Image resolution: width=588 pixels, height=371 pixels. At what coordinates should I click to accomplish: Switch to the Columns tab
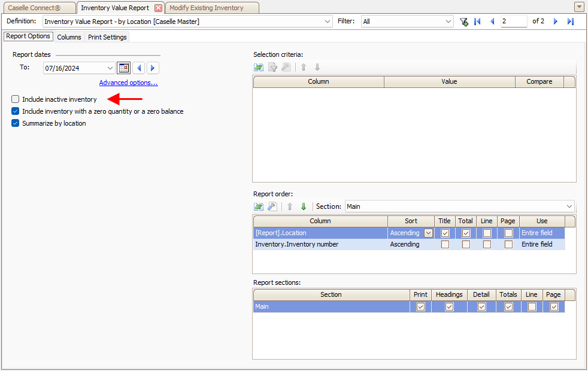click(69, 37)
